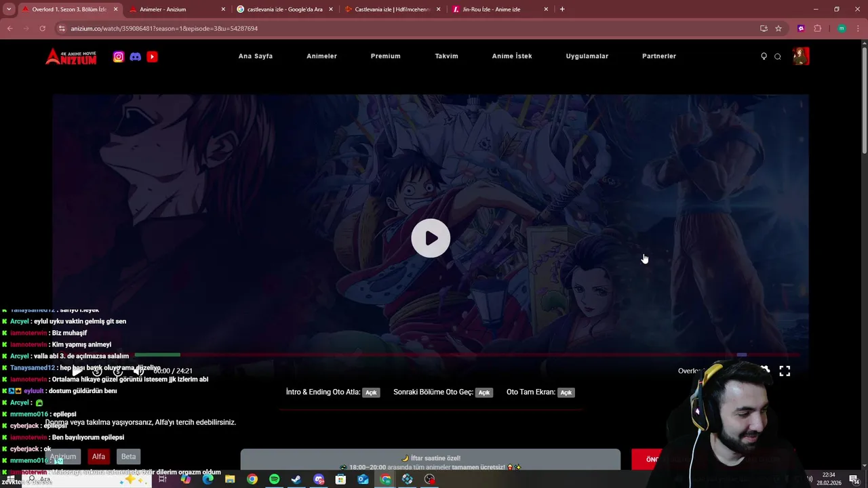Viewport: 868px width, 488px height.
Task: Toggle Oto Tam Ekran setting
Action: (566, 392)
